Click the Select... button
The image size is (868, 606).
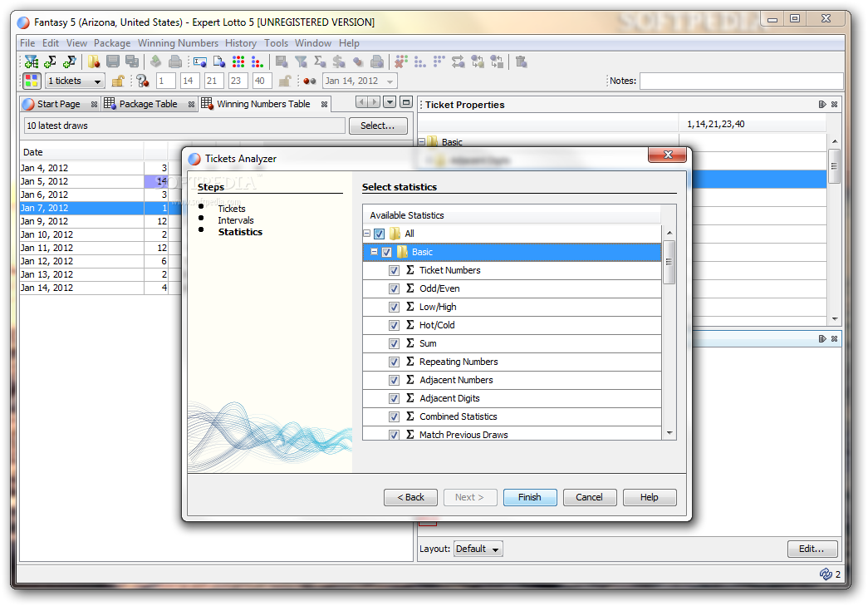[x=378, y=126]
